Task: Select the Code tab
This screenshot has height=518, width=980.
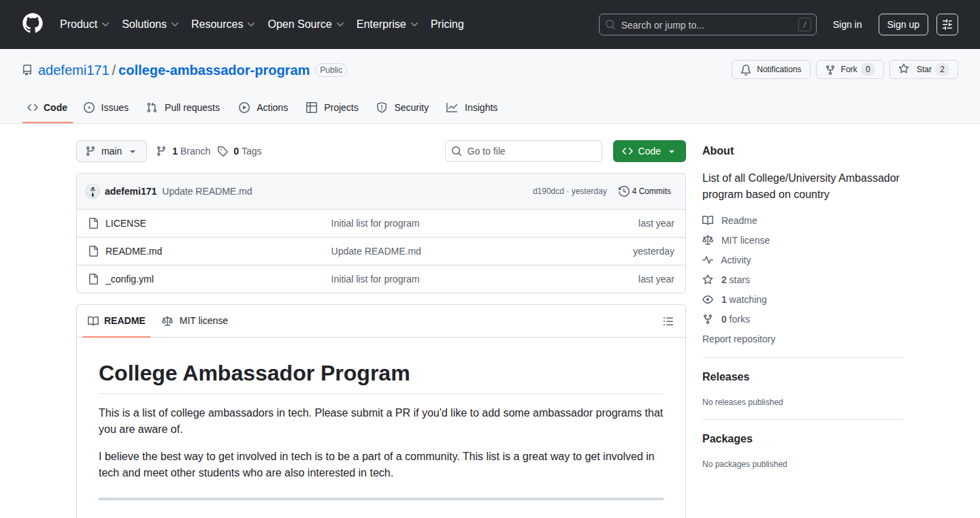Action: click(x=48, y=108)
